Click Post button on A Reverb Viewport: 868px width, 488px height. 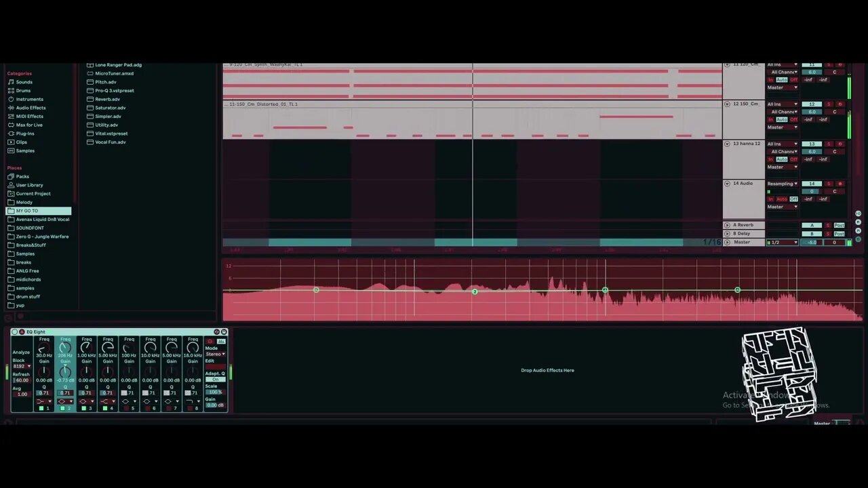pyautogui.click(x=839, y=225)
